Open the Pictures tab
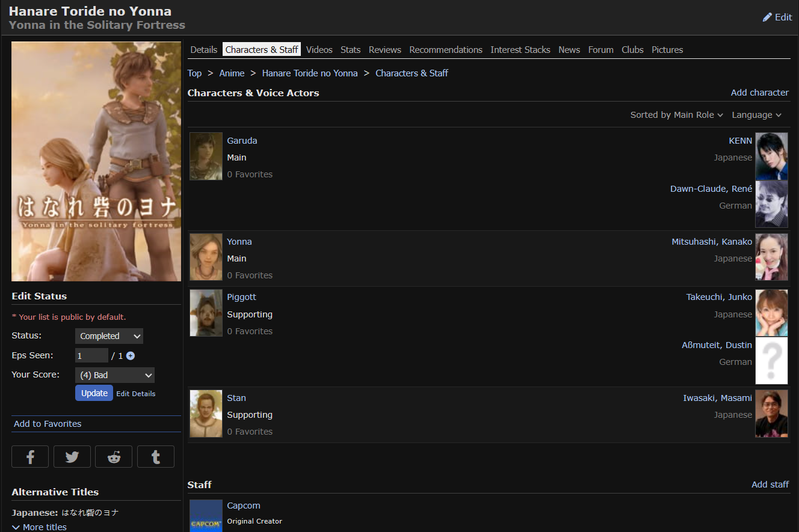 coord(667,50)
